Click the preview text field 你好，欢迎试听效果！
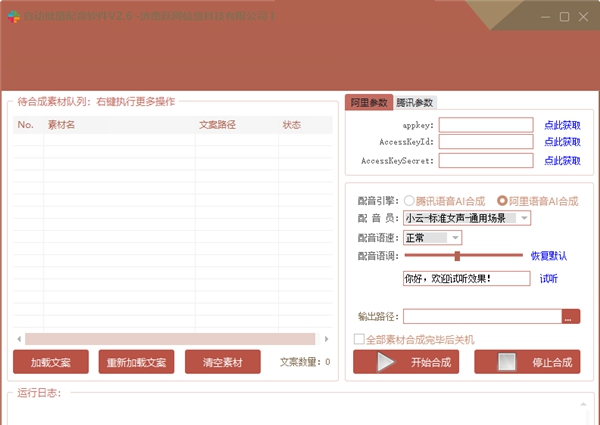The height and width of the screenshot is (425, 600). [x=466, y=278]
